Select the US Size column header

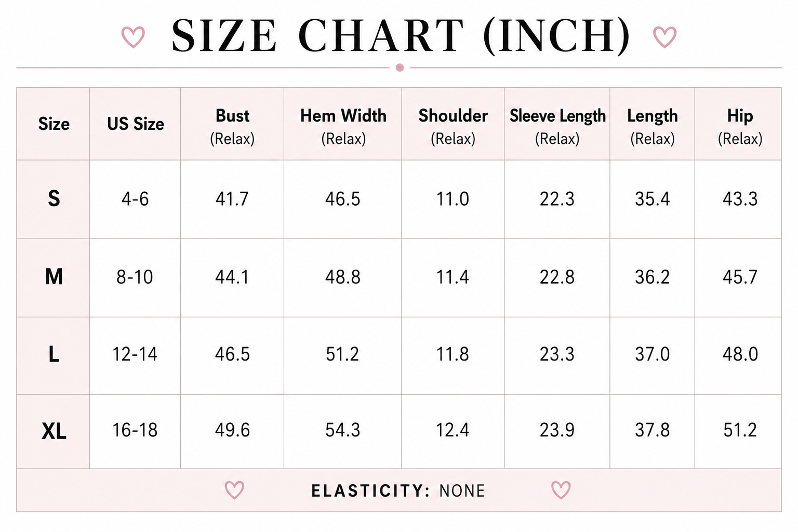click(x=136, y=124)
